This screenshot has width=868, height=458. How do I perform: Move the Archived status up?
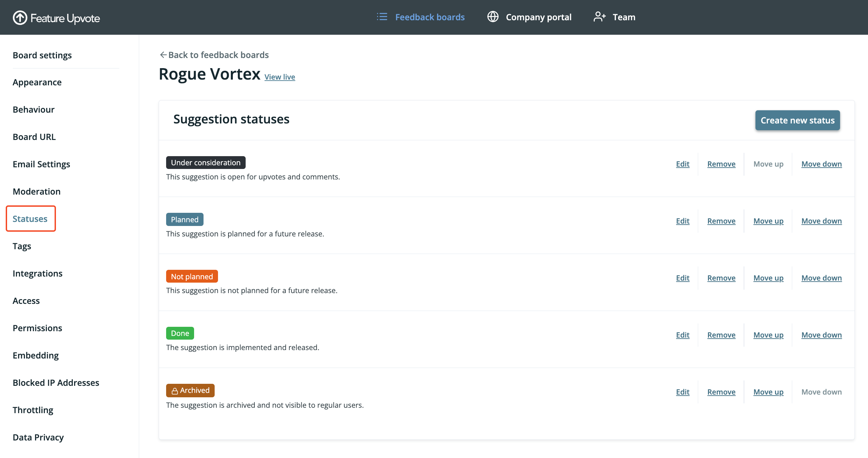[768, 392]
